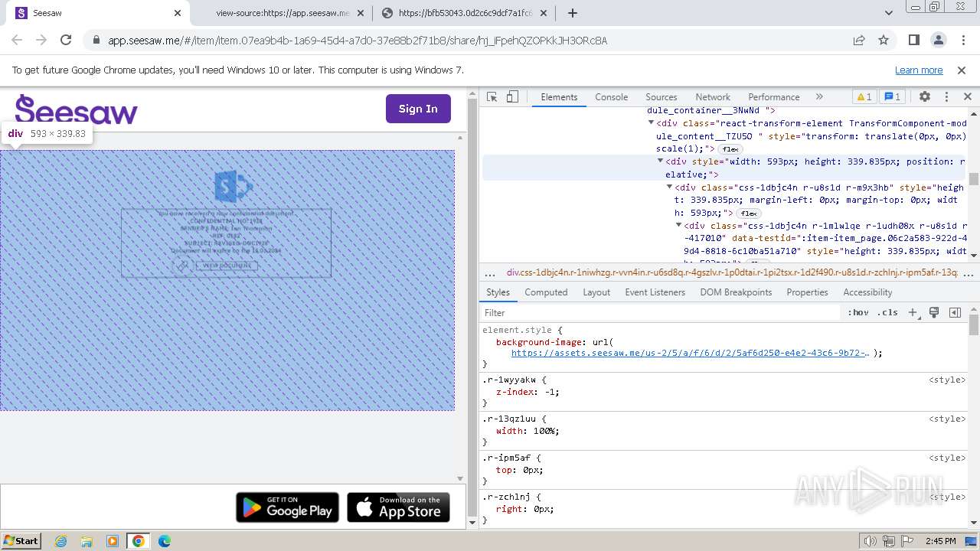
Task: Open the Windows Start menu
Action: pyautogui.click(x=21, y=540)
